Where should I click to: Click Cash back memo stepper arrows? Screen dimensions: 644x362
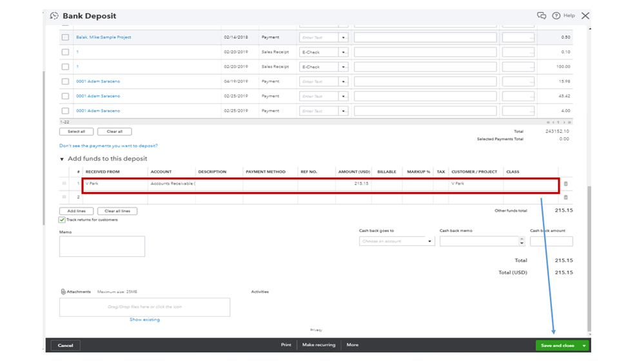[522, 242]
